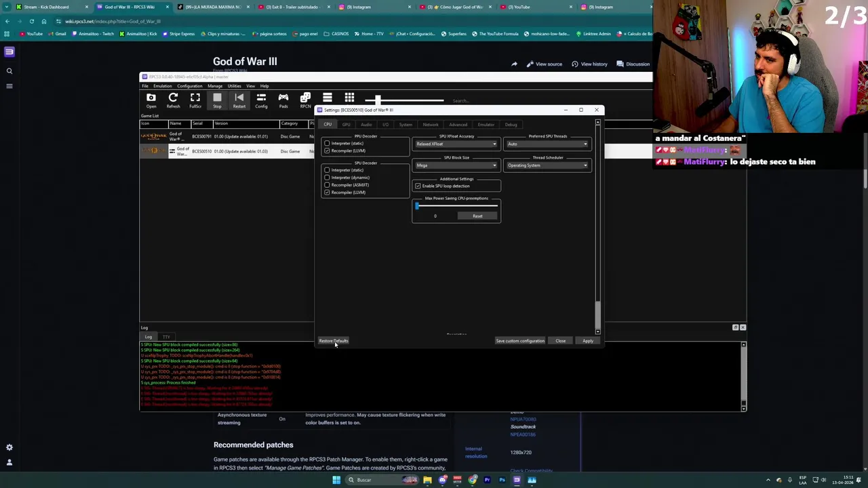This screenshot has width=868, height=488.
Task: Switch to the System settings tab
Action: [x=406, y=125]
